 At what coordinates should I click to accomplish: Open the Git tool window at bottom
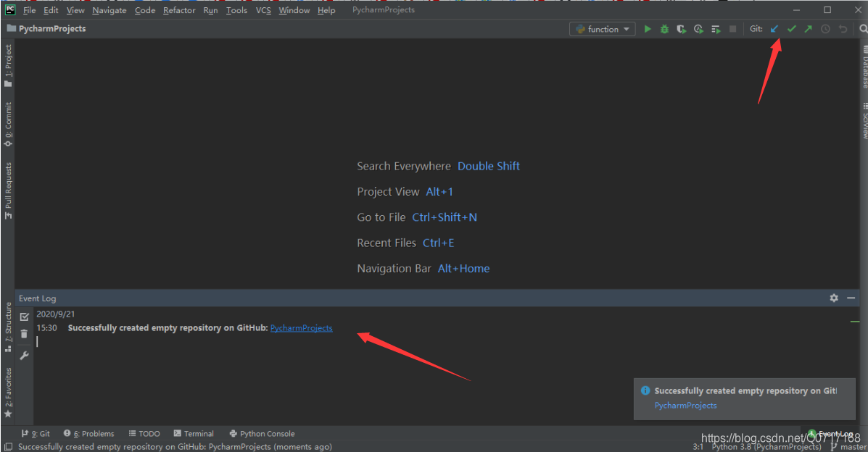tap(36, 434)
